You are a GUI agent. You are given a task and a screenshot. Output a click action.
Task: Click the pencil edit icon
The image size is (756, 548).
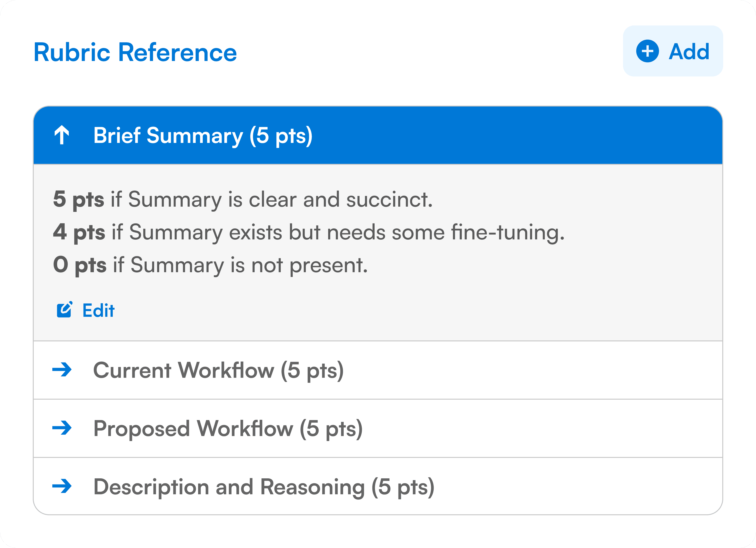[64, 310]
